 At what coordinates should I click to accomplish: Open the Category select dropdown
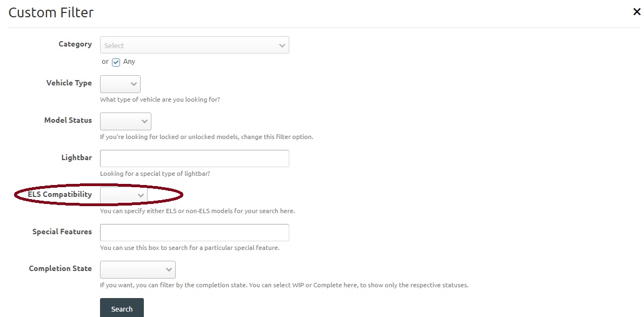pos(194,45)
